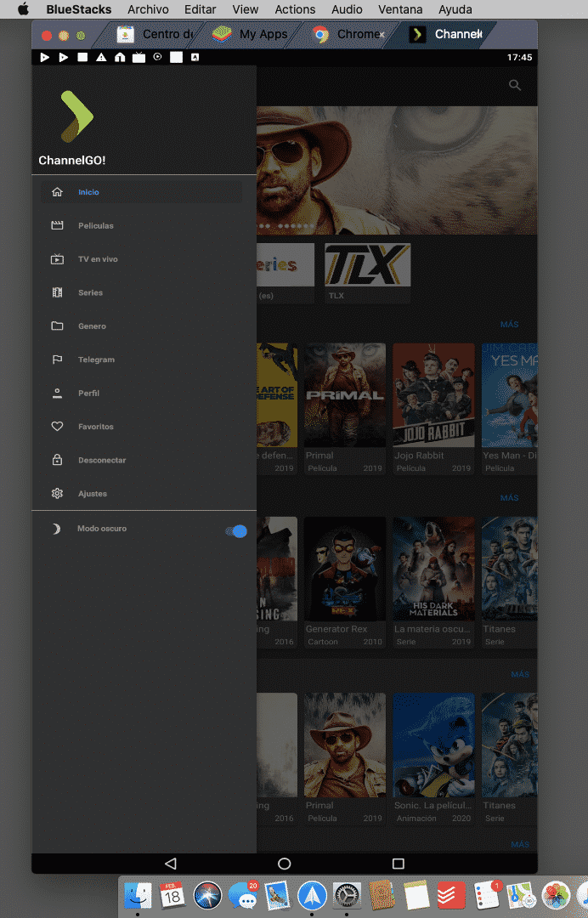Click the Genero folder icon
588x918 pixels.
57,326
